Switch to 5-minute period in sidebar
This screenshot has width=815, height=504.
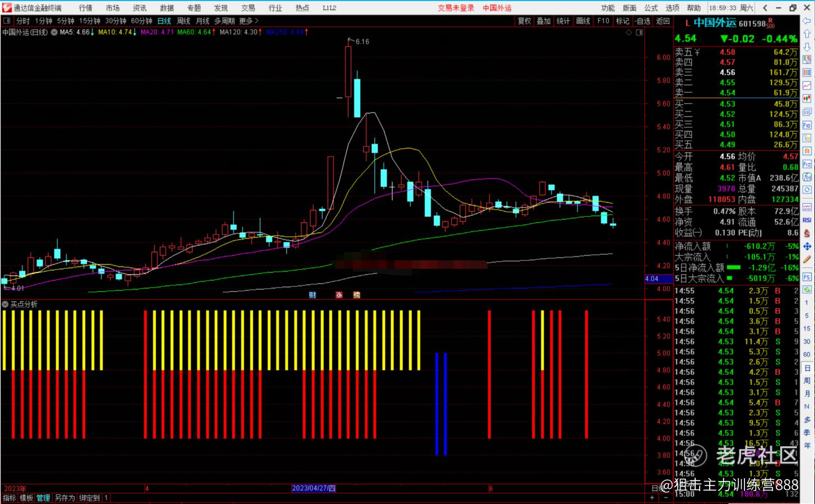(x=807, y=315)
